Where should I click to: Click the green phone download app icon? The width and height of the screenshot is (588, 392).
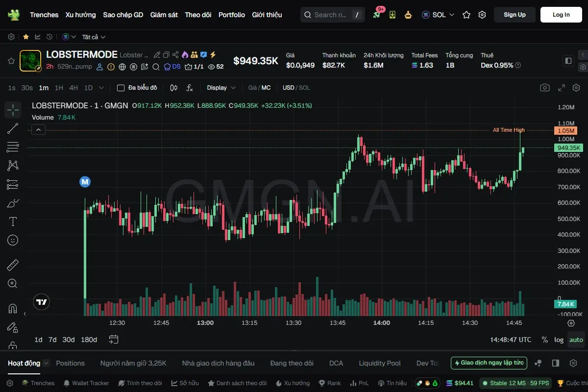coord(392,15)
